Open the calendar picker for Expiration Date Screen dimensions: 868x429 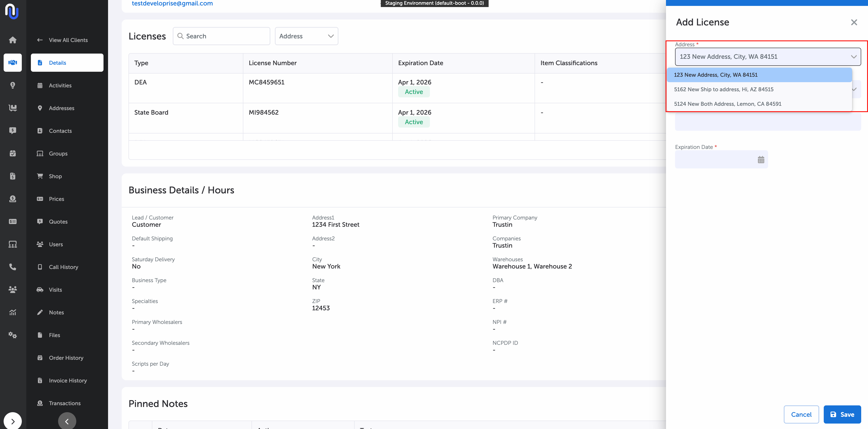click(x=760, y=160)
